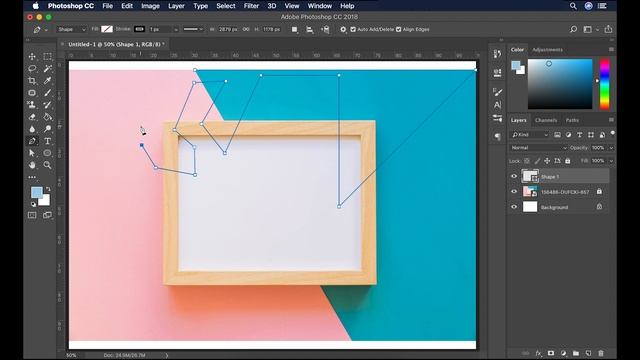
Task: Select the Blur tool
Action: (x=32, y=129)
